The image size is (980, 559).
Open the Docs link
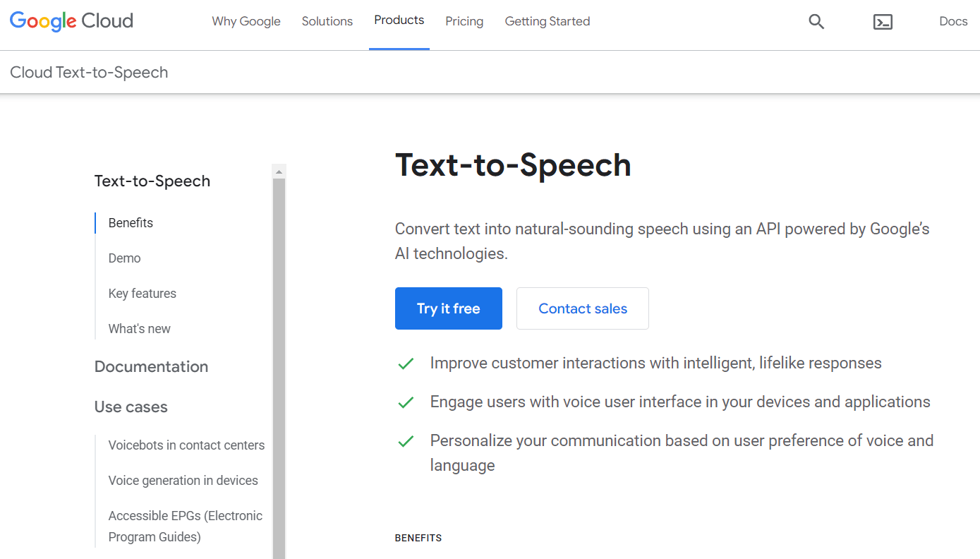click(952, 21)
